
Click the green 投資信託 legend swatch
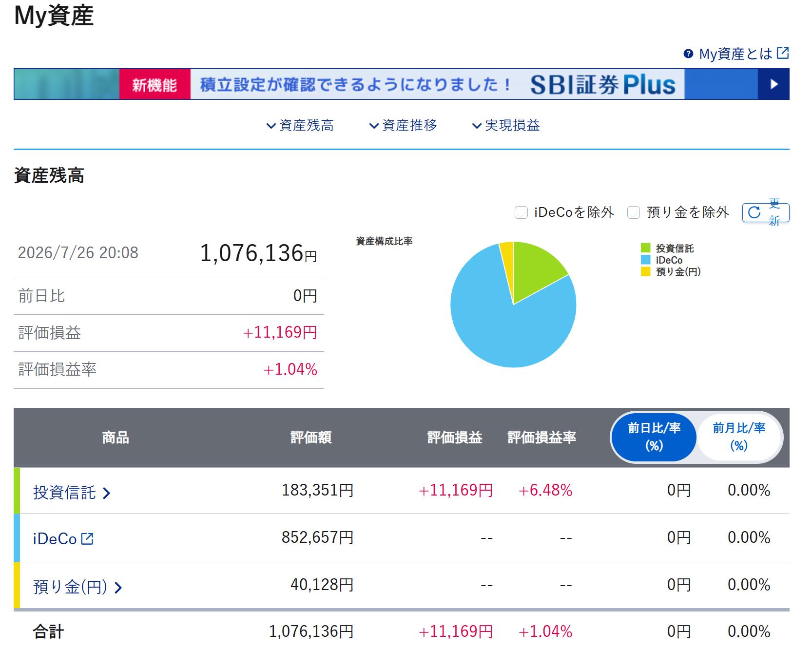[x=646, y=248]
